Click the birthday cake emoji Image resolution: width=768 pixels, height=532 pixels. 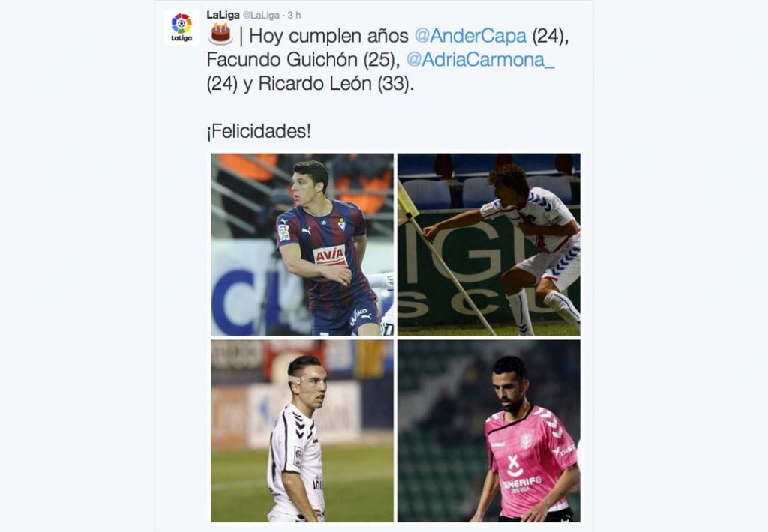221,34
